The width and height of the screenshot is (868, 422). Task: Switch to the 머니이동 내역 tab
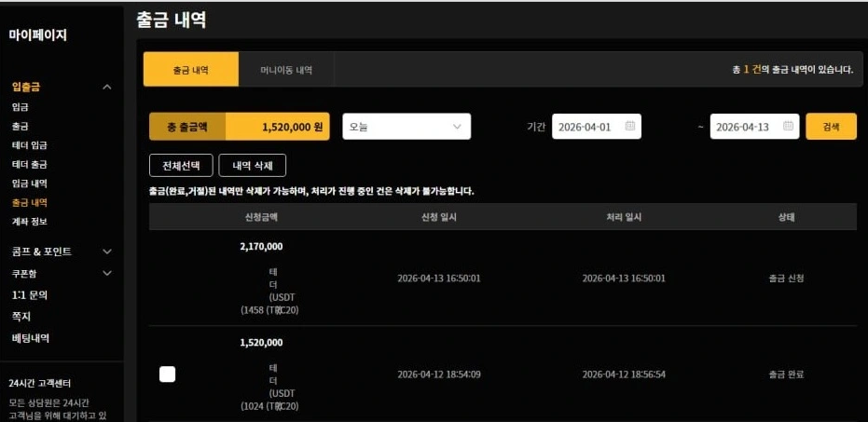pos(286,70)
